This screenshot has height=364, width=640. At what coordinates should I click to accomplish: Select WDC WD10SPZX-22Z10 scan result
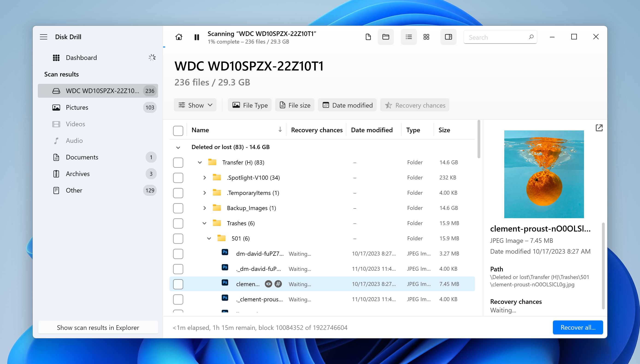pyautogui.click(x=98, y=91)
